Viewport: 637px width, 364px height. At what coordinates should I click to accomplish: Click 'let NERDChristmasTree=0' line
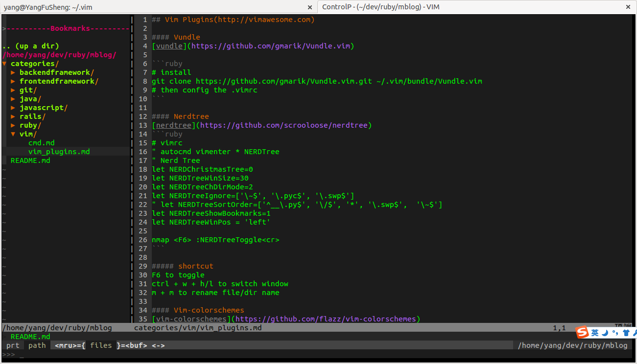coord(202,169)
